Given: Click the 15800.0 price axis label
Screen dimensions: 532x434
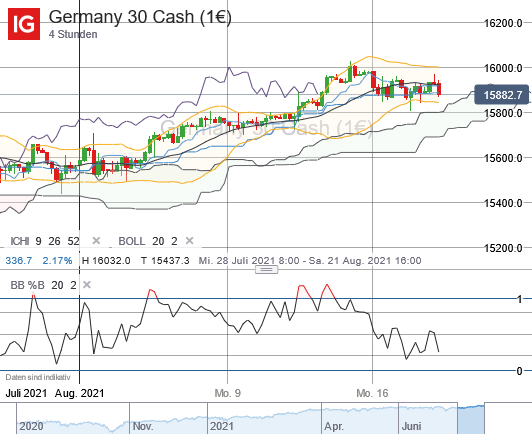Looking at the screenshot, I should point(503,113).
